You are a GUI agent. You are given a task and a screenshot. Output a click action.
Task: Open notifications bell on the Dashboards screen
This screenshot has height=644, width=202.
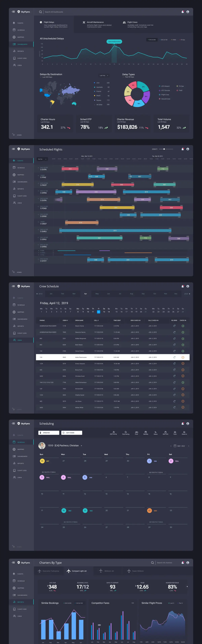(183, 12)
